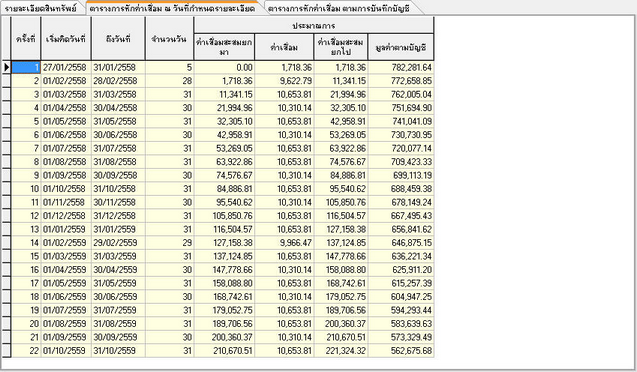Screen dimensions: 637x372
Task: Select the day count 28 cell
Action: (x=169, y=81)
